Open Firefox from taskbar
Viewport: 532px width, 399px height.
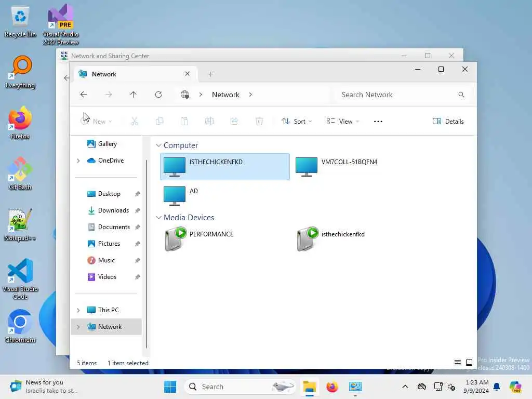[332, 387]
